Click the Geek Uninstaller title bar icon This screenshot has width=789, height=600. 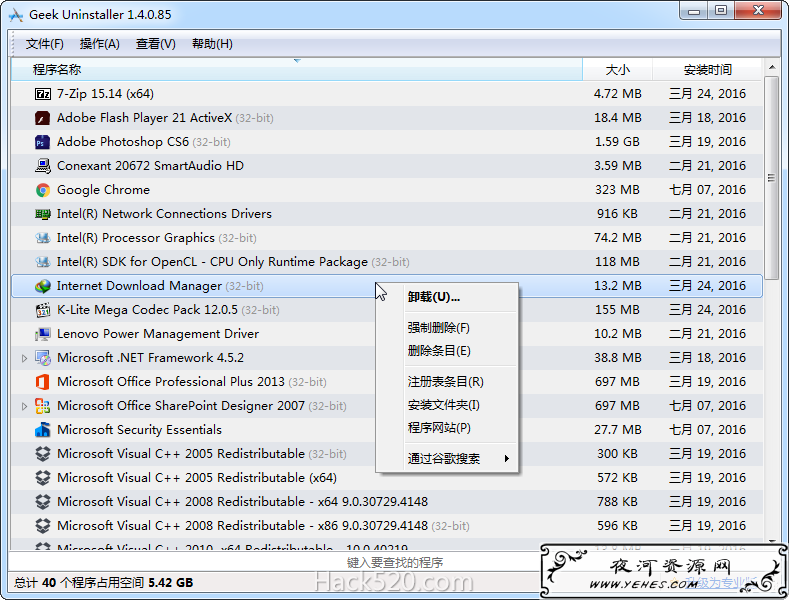click(16, 15)
